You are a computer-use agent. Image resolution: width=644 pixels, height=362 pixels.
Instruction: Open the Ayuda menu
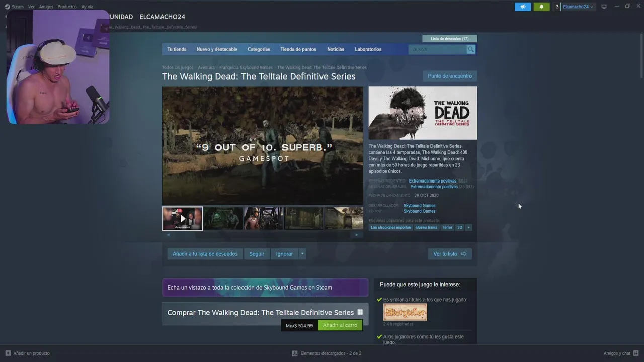(87, 7)
